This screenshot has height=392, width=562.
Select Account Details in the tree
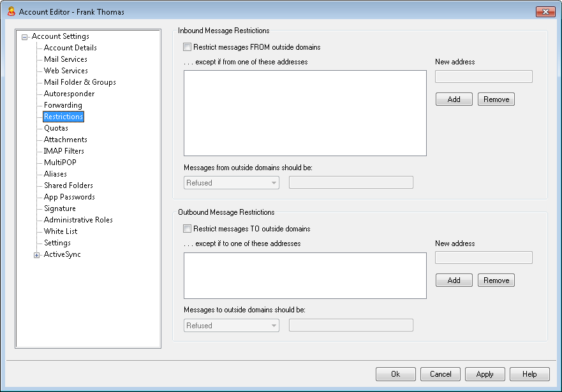70,48
